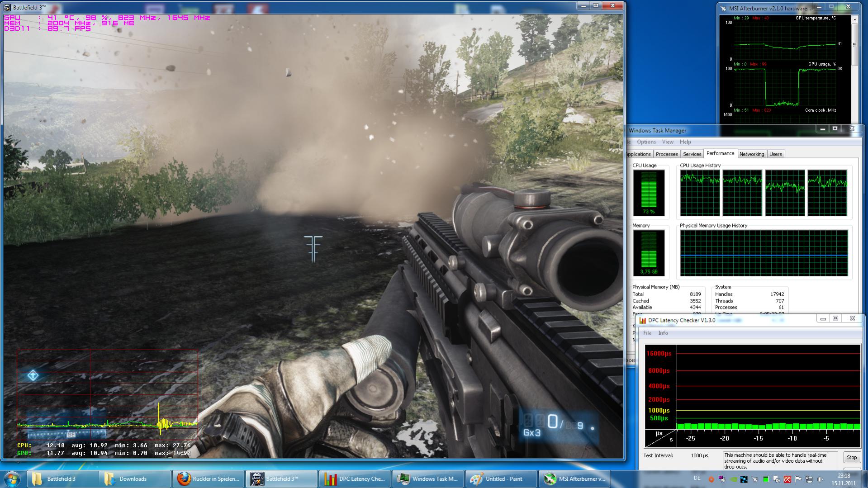Click the orange tray icon next to DE
This screenshot has height=488, width=868.
(711, 479)
